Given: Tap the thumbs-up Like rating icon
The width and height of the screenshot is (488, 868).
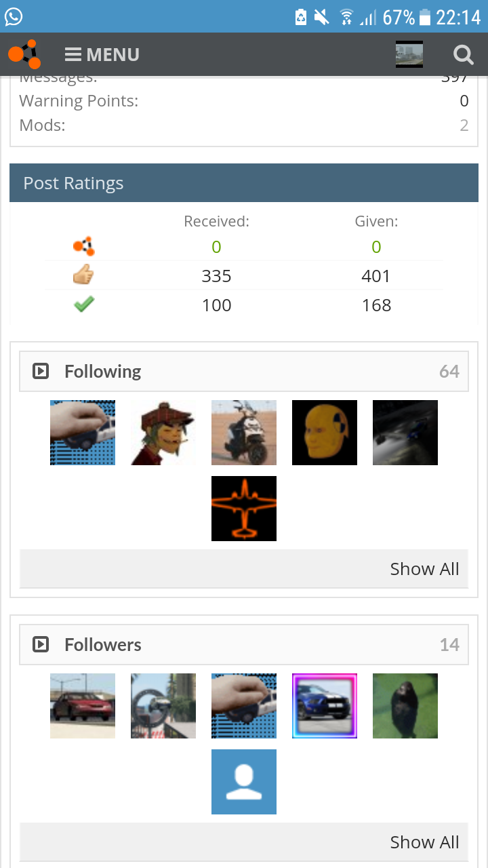Looking at the screenshot, I should pos(84,275).
